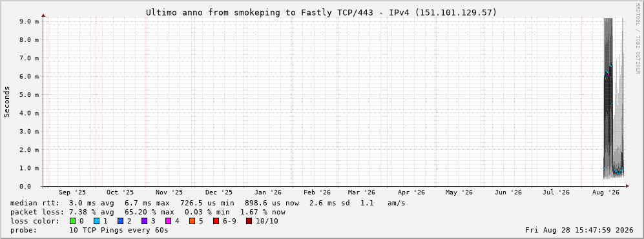644x239 pixels.
Task: Click the graph title mentioning Fastly TCP/443
Action: point(321,13)
